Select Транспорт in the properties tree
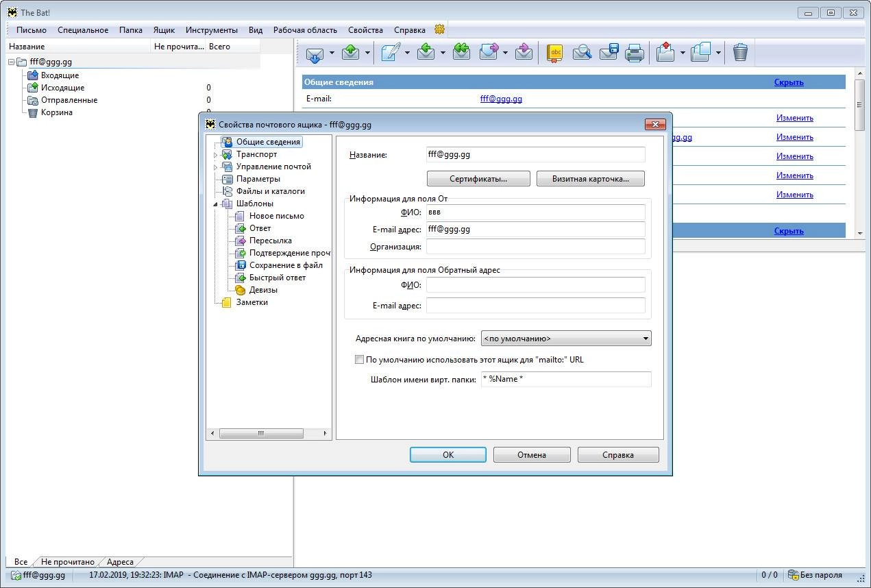 [256, 154]
